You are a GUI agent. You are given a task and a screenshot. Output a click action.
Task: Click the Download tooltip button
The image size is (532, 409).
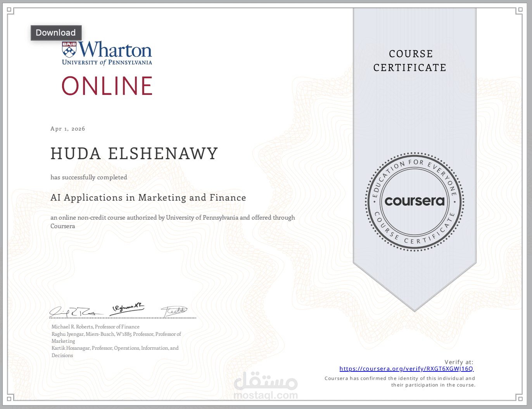56,33
